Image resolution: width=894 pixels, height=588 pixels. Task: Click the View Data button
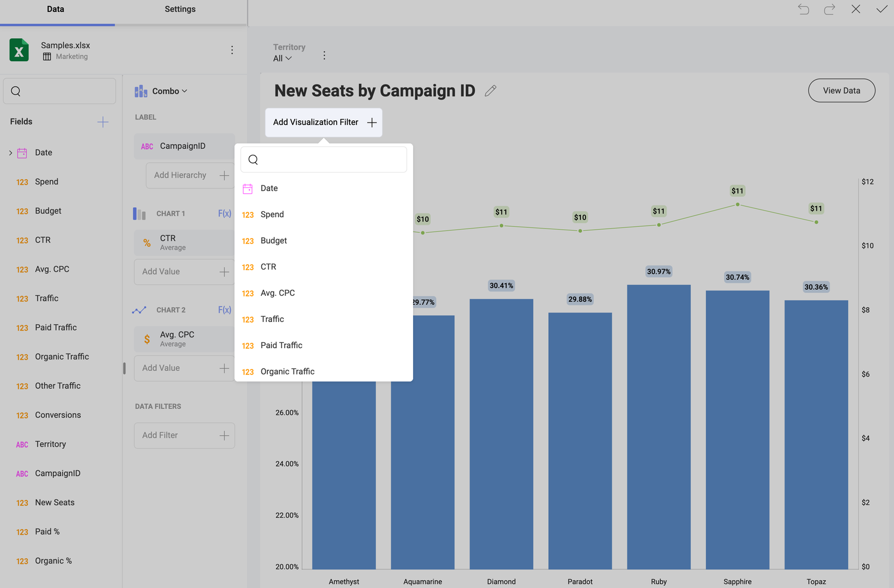[x=842, y=90]
